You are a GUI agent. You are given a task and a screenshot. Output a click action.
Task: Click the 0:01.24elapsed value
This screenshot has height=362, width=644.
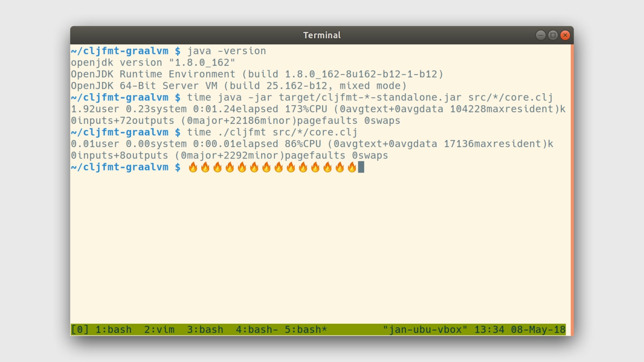point(235,109)
